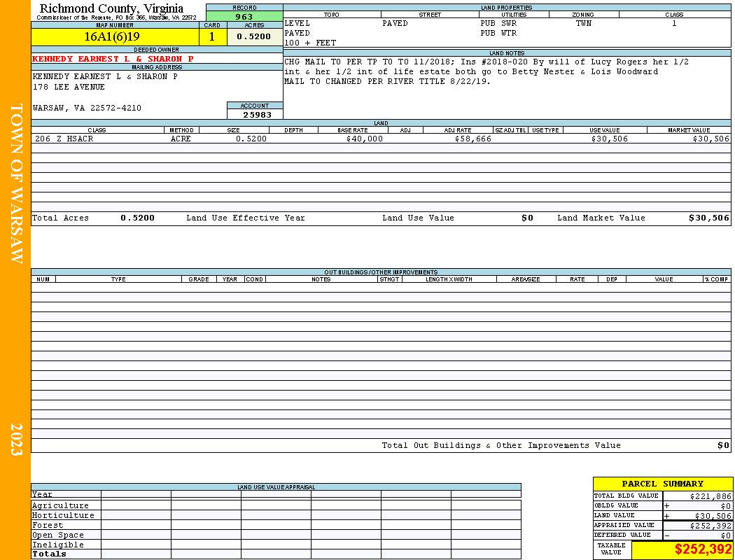Screen dimensions: 735x560
Task: Click the account number 25983 box
Action: 255,114
